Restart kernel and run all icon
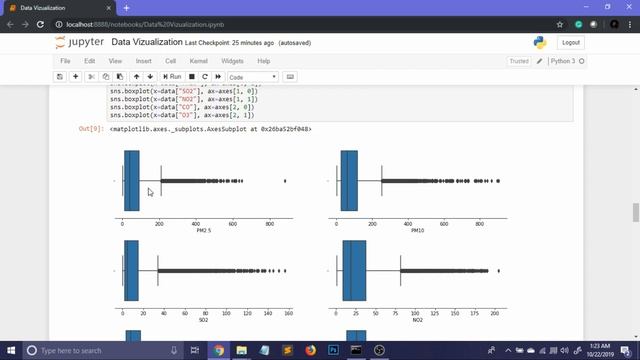 click(218, 77)
